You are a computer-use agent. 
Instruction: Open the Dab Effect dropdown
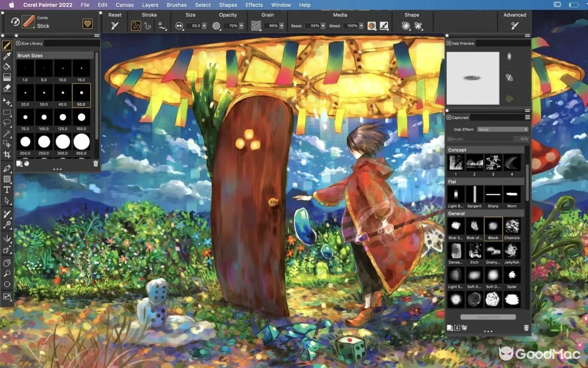(503, 129)
